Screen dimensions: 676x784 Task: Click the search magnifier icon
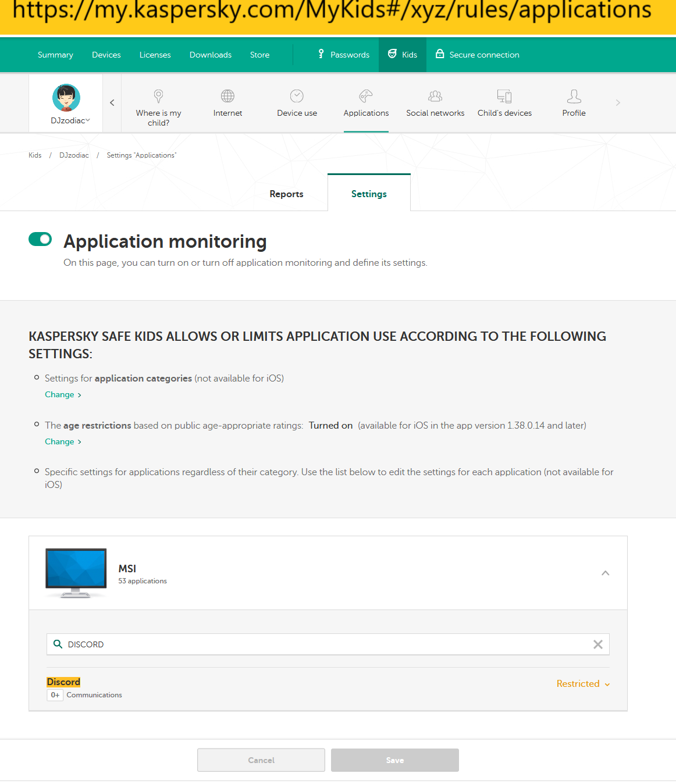click(58, 644)
